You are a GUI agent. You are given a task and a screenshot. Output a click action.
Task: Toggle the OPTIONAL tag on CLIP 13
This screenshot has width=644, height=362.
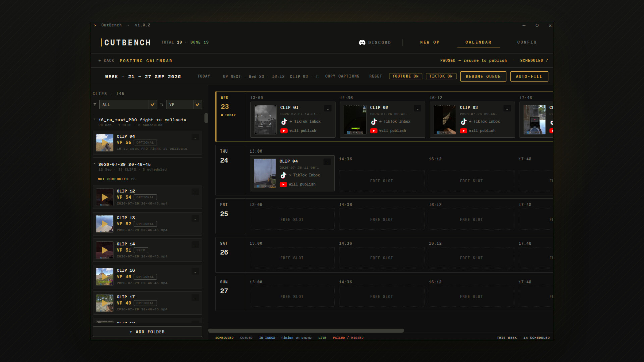pos(145,224)
